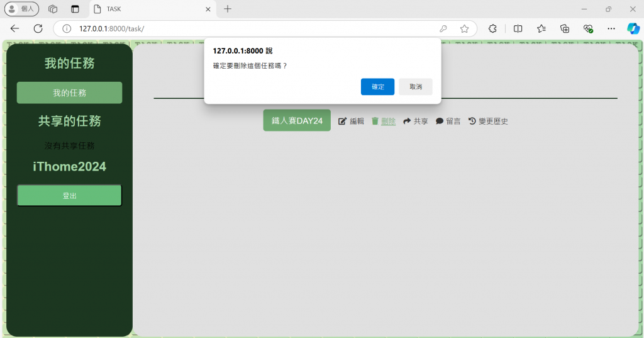Image resolution: width=644 pixels, height=338 pixels.
Task: Click the 沒有共享任務 text
Action: click(69, 145)
